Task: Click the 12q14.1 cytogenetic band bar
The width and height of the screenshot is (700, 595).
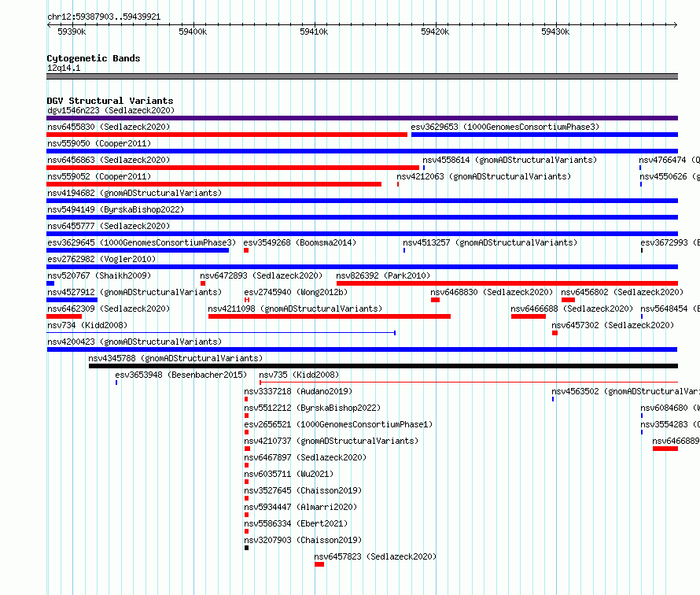Action: 362,76
